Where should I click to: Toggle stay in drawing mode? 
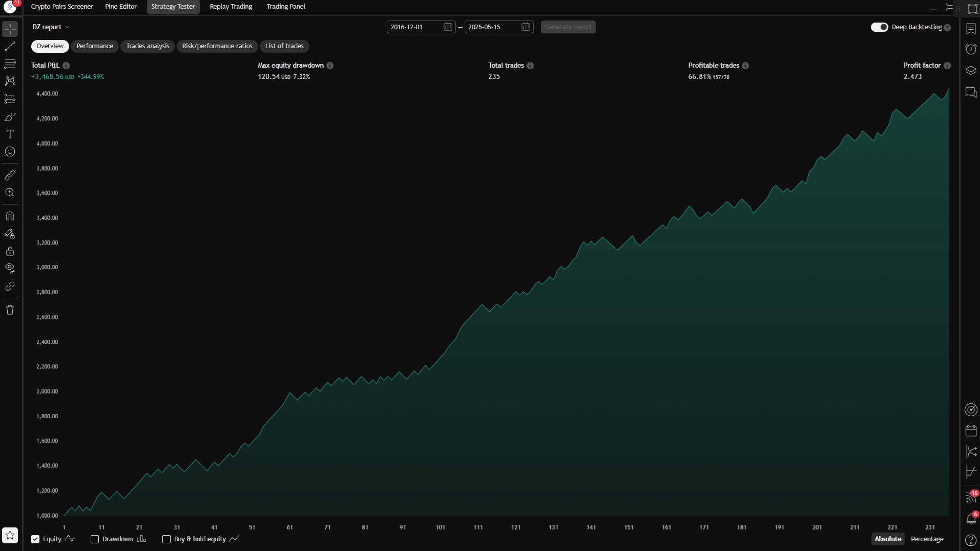(10, 234)
